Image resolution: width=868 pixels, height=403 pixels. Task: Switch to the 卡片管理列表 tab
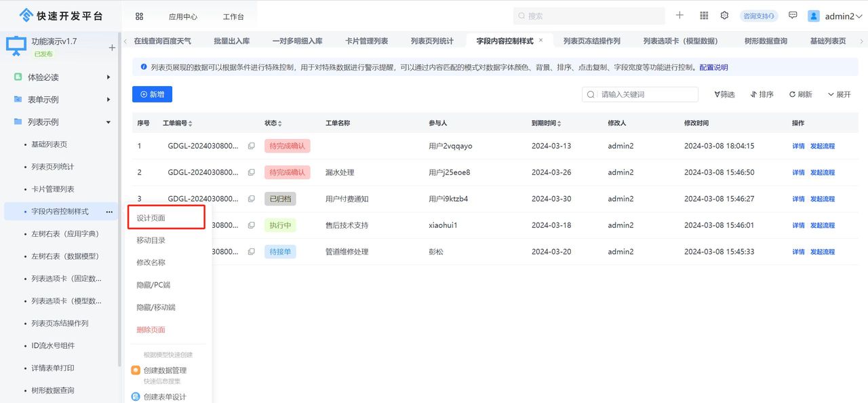coord(366,40)
